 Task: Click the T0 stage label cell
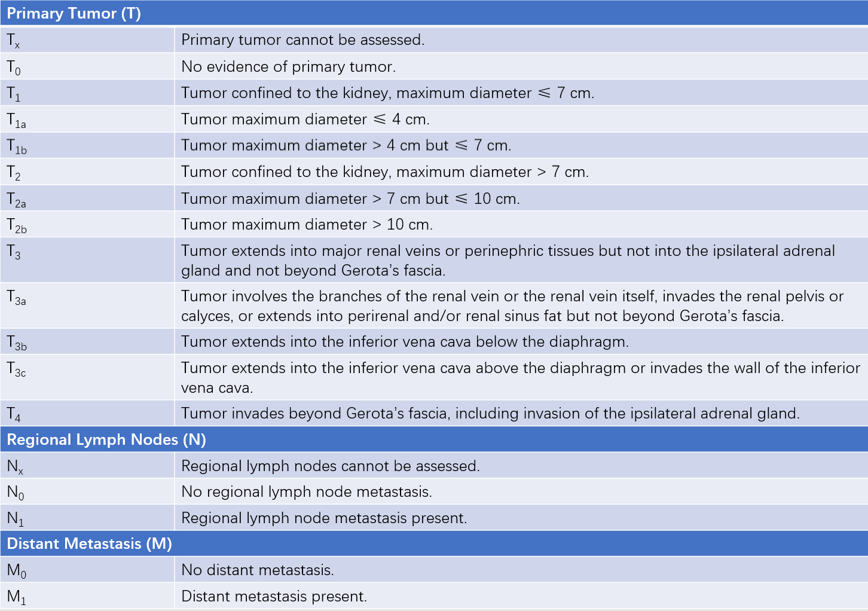[x=87, y=66]
